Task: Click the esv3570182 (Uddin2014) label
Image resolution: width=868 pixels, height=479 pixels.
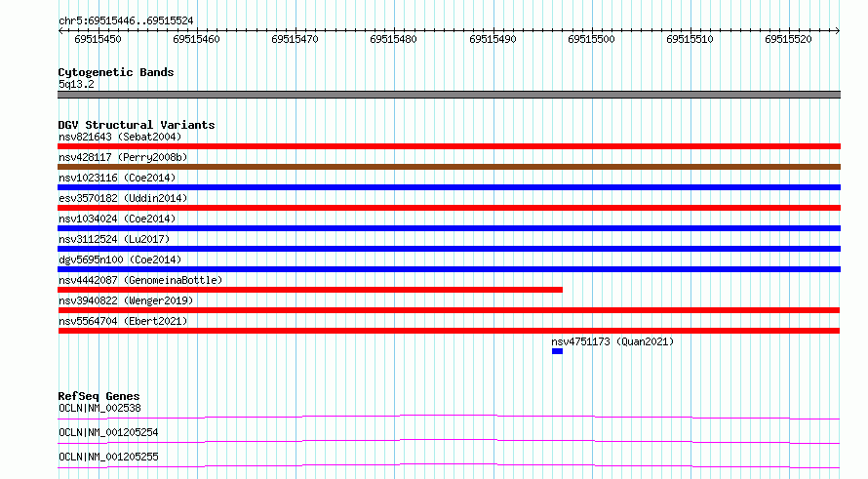Action: [123, 198]
